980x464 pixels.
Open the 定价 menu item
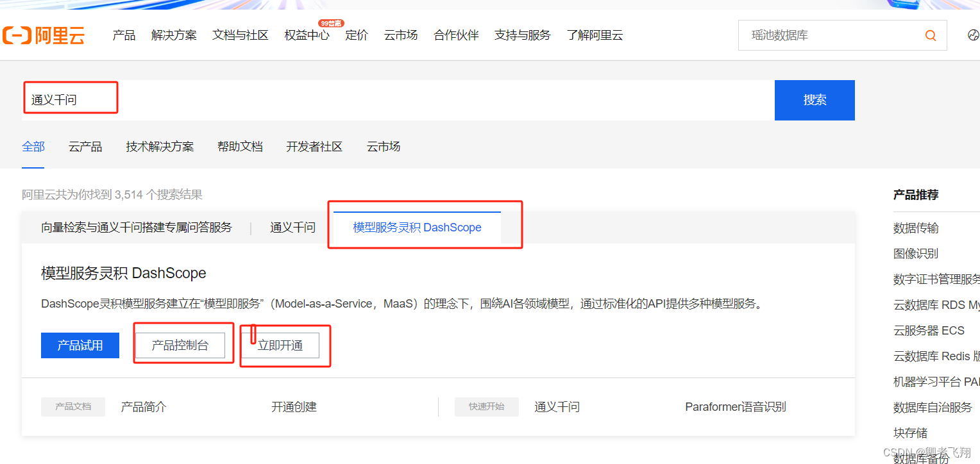click(x=357, y=35)
